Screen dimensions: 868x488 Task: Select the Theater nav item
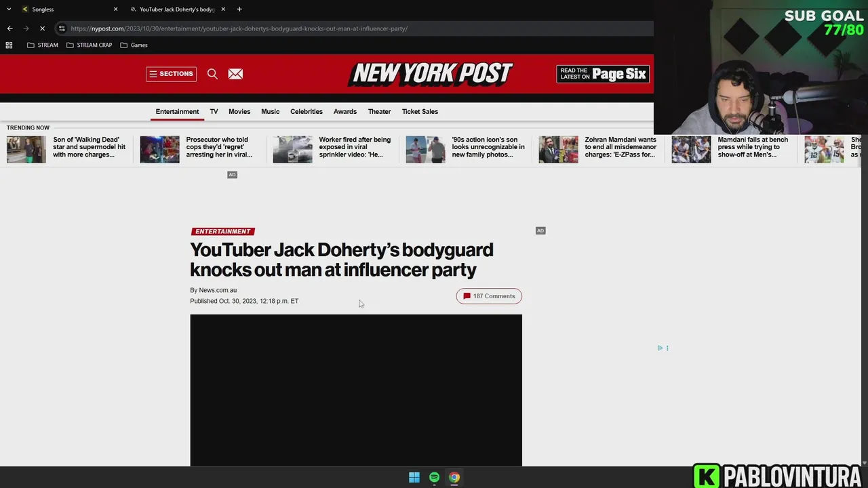click(379, 111)
